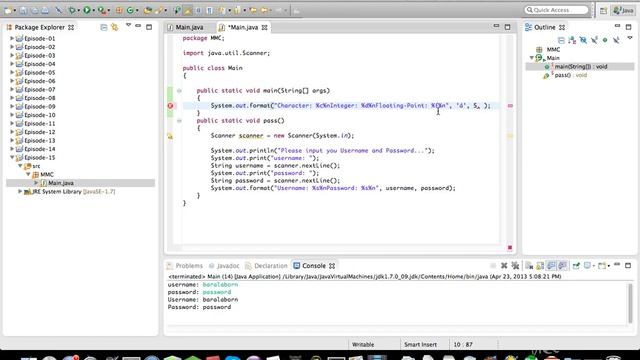Fold the pass method via collapse marker

click(179, 121)
